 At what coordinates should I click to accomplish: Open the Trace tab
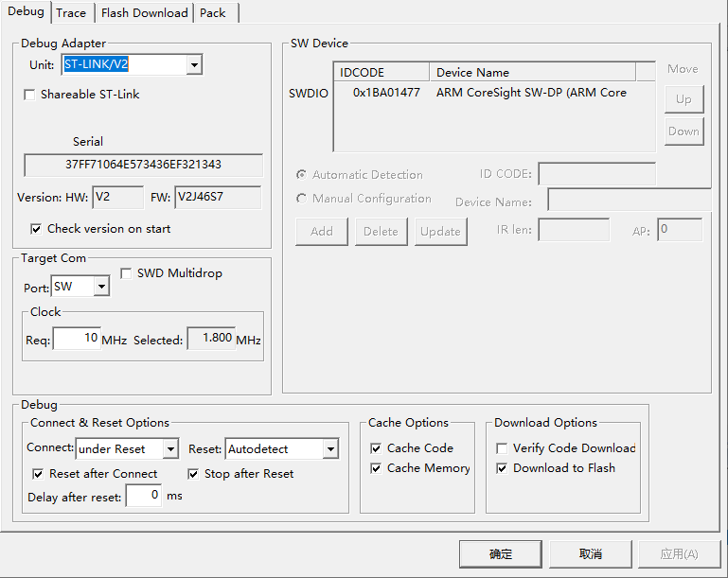pyautogui.click(x=72, y=13)
